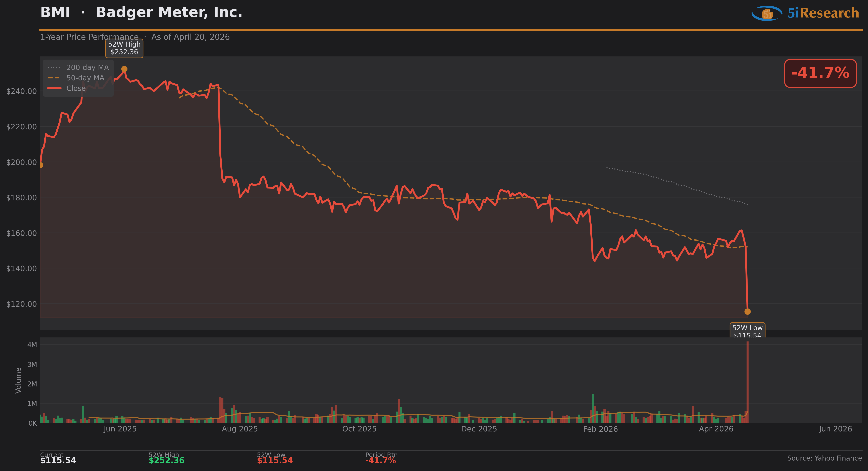Select the Aug 2025 x-axis label
Image resolution: width=868 pixels, height=471 pixels.
[239, 429]
